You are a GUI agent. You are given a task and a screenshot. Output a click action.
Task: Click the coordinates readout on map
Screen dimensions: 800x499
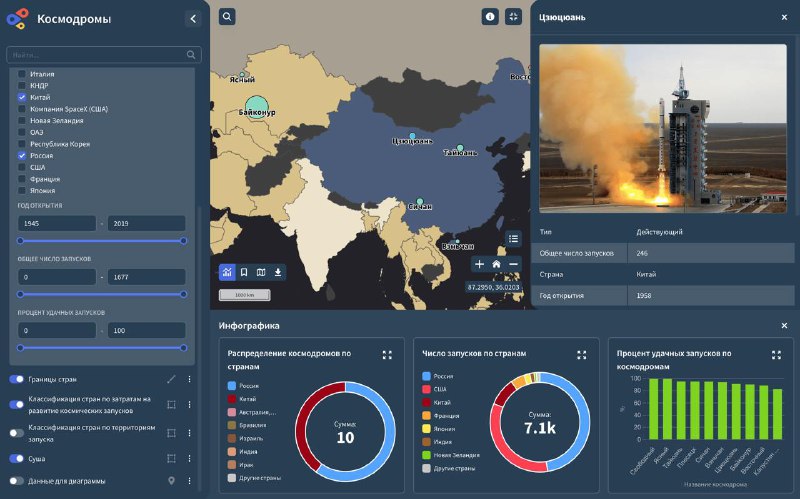pos(493,287)
